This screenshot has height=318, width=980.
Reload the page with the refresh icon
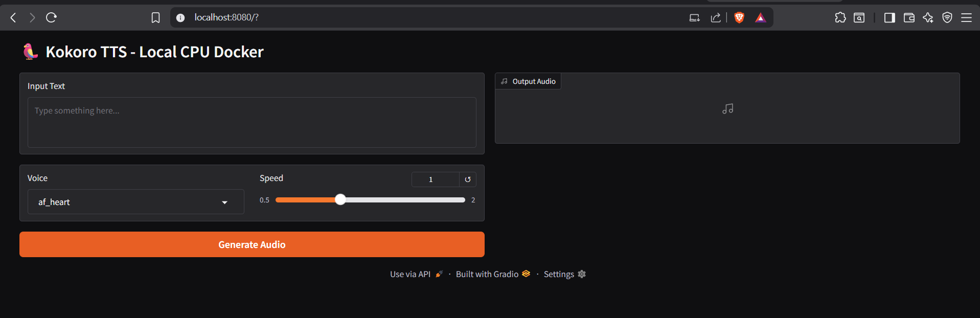pos(51,18)
